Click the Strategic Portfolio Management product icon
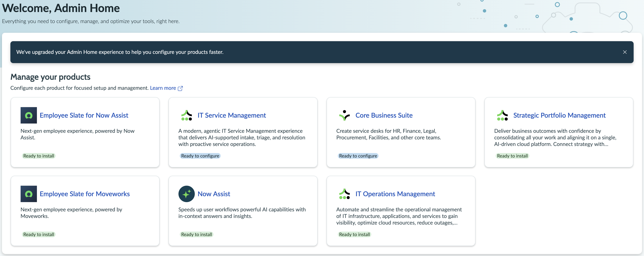 click(x=502, y=115)
